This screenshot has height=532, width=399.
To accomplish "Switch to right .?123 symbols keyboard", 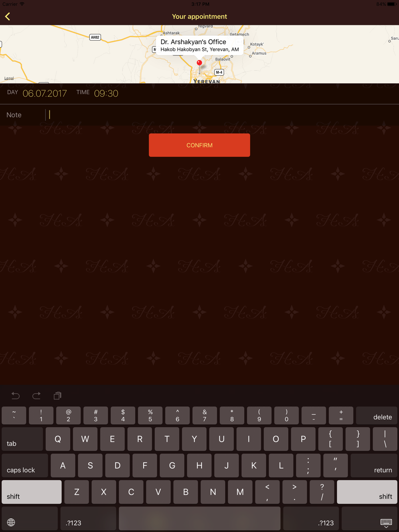I will 311,519.
